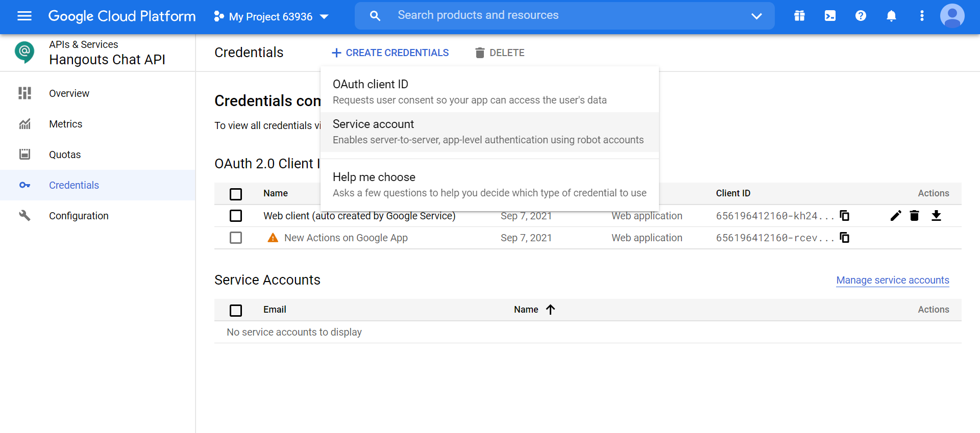The image size is (980, 433).
Task: Open Manage service accounts link
Action: pyautogui.click(x=893, y=280)
